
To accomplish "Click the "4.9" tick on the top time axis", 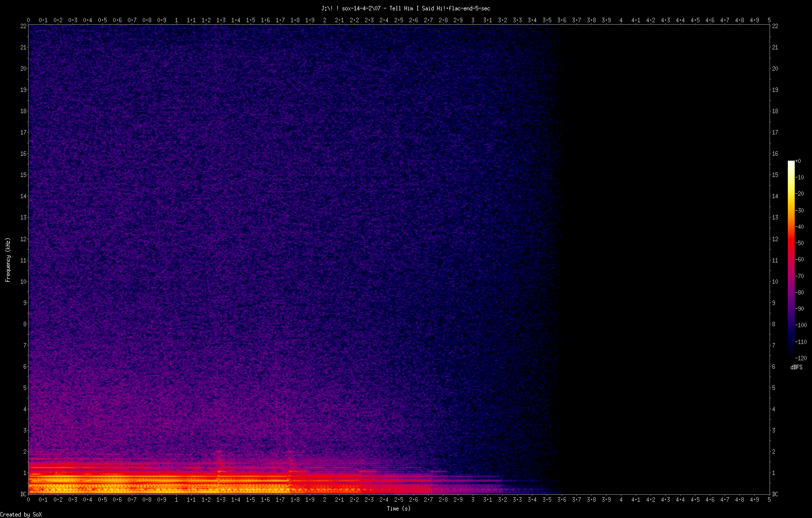I will tap(754, 20).
